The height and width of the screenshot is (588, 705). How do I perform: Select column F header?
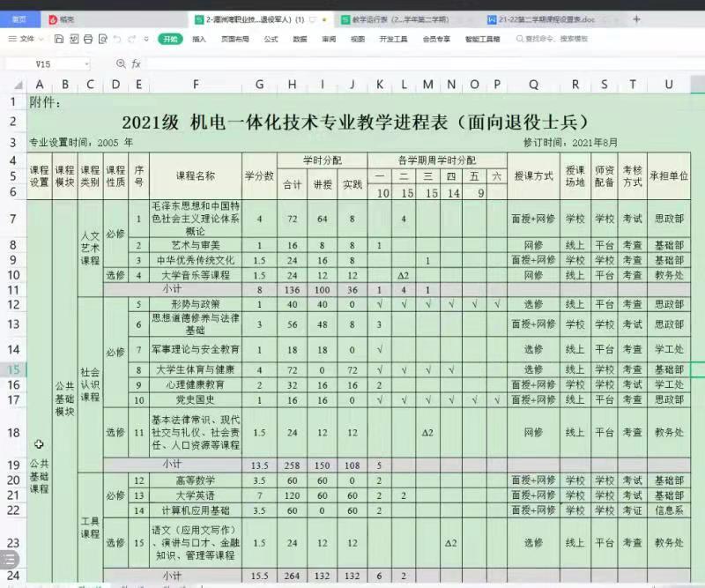(x=195, y=85)
